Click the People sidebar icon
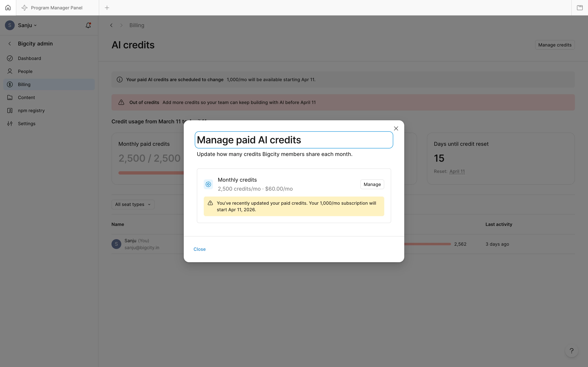 10,71
